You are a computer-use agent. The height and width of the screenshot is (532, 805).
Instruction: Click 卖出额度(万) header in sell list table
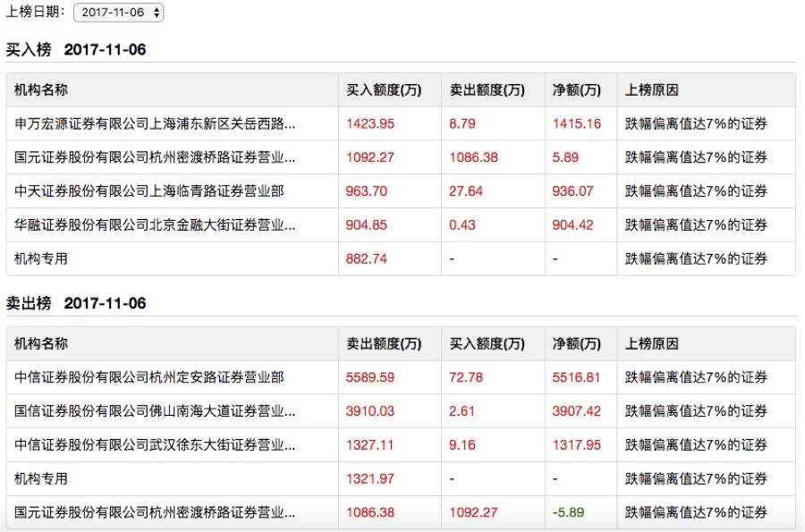coord(384,343)
